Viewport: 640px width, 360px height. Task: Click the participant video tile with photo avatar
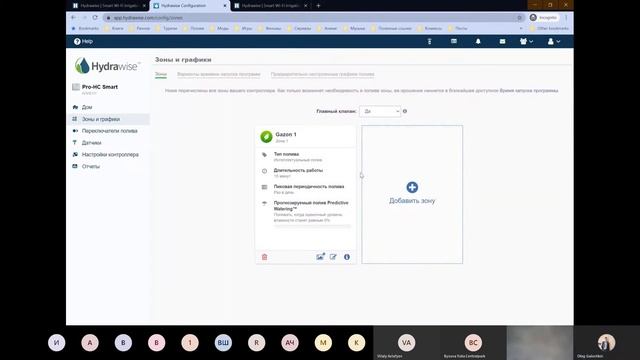(606, 343)
